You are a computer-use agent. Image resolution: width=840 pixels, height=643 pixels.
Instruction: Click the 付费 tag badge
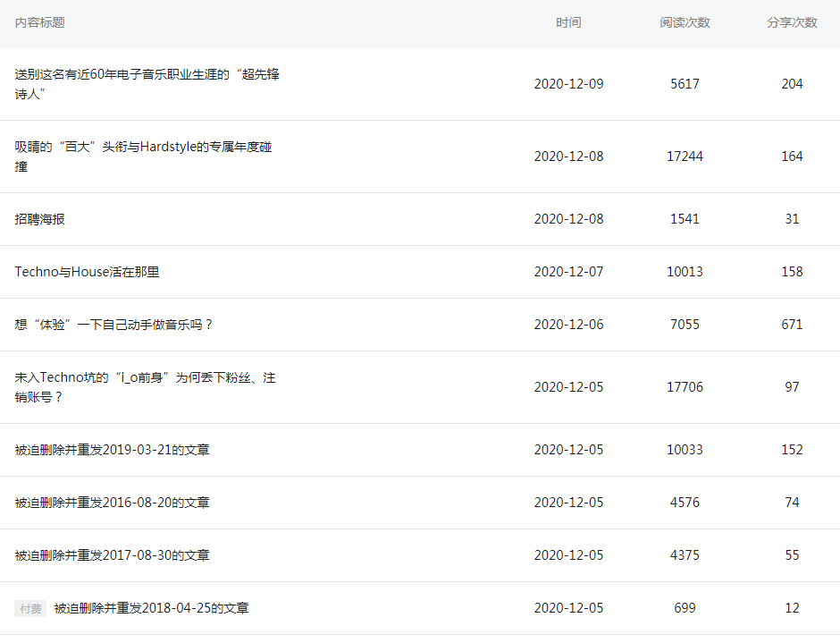[x=30, y=609]
